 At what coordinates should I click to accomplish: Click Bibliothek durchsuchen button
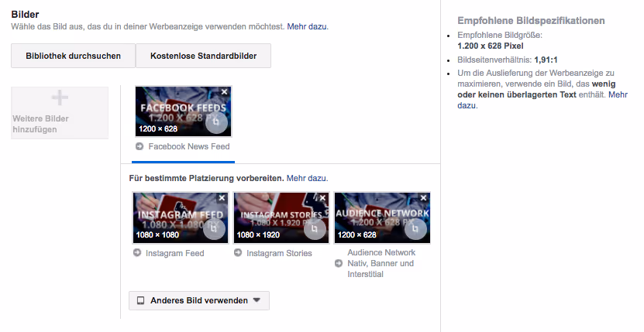tap(73, 56)
